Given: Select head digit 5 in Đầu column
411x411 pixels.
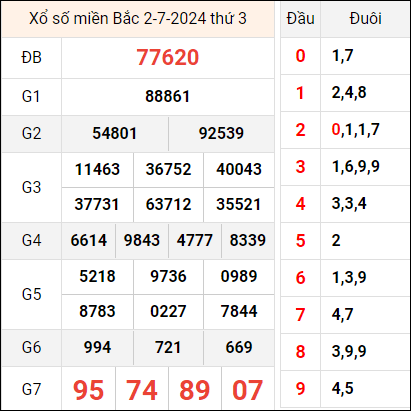Looking at the screenshot, I should (x=300, y=241).
